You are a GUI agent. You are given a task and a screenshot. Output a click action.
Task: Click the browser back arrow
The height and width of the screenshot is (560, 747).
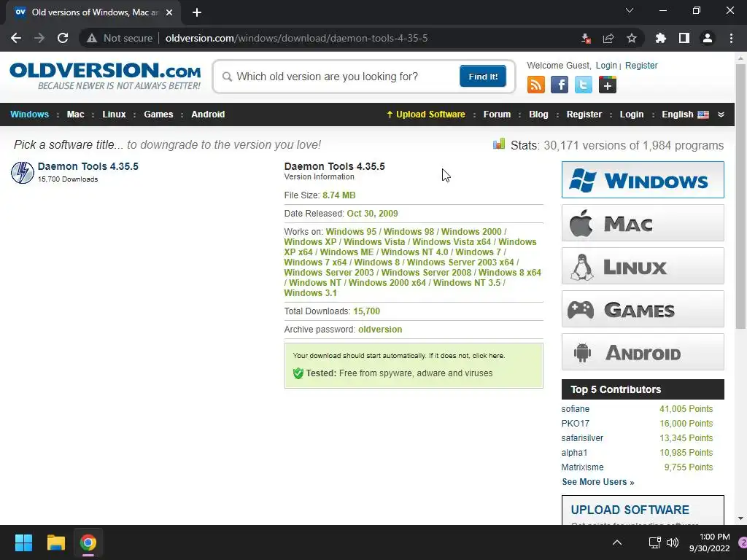16,38
